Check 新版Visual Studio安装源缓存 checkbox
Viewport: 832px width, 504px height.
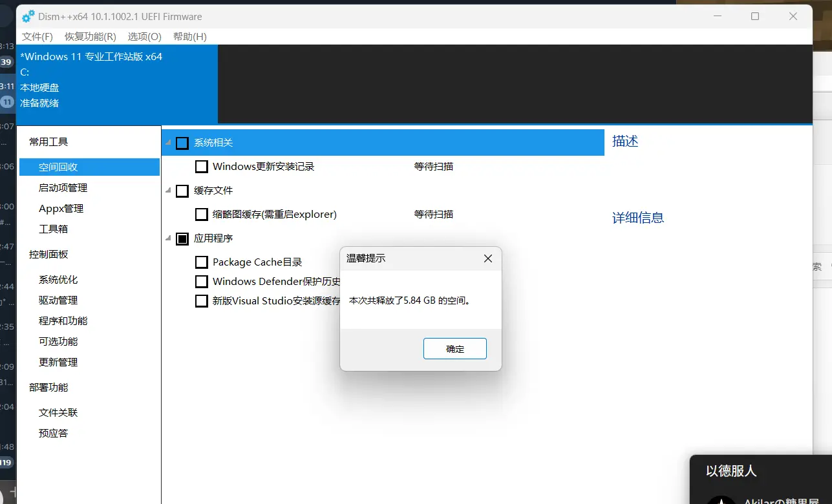click(x=201, y=301)
